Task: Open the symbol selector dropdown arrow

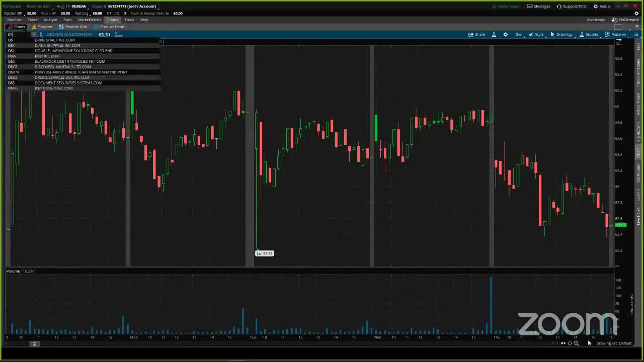Action: 34,35
